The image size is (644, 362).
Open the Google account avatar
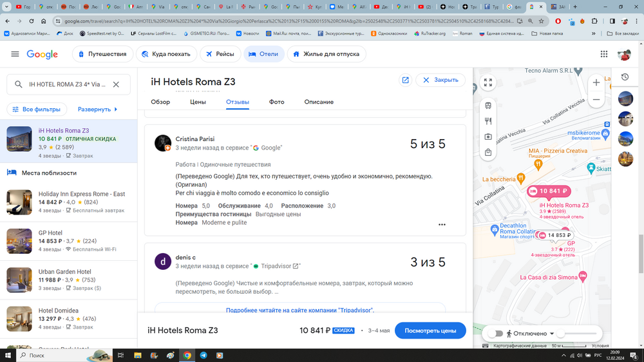(624, 54)
